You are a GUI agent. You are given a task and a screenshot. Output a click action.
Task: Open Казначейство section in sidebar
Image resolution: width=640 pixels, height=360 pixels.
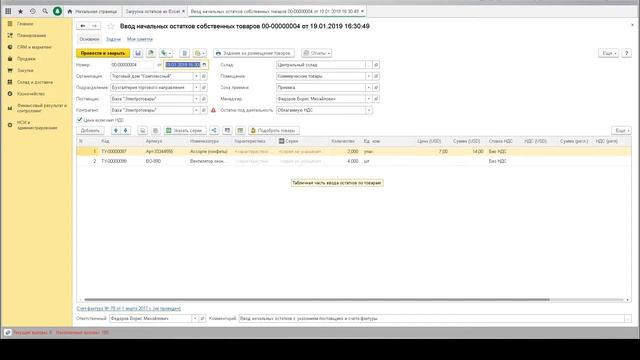[x=31, y=94]
